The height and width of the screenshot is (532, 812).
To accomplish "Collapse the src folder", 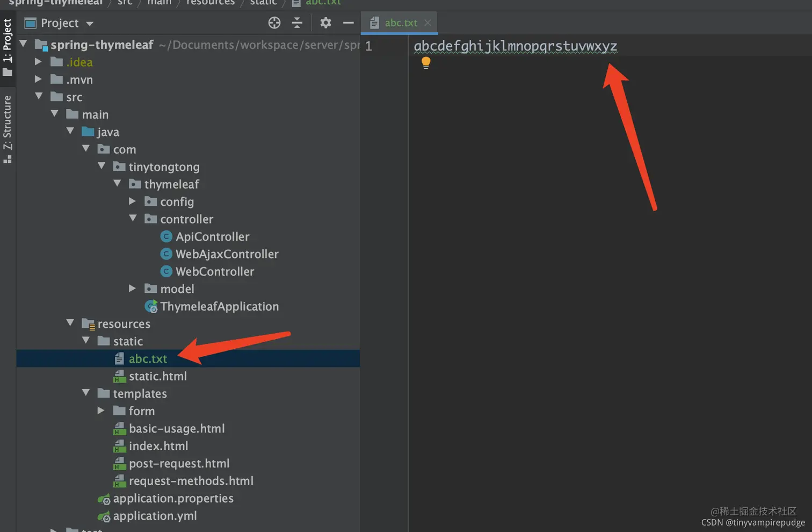I will coord(39,97).
